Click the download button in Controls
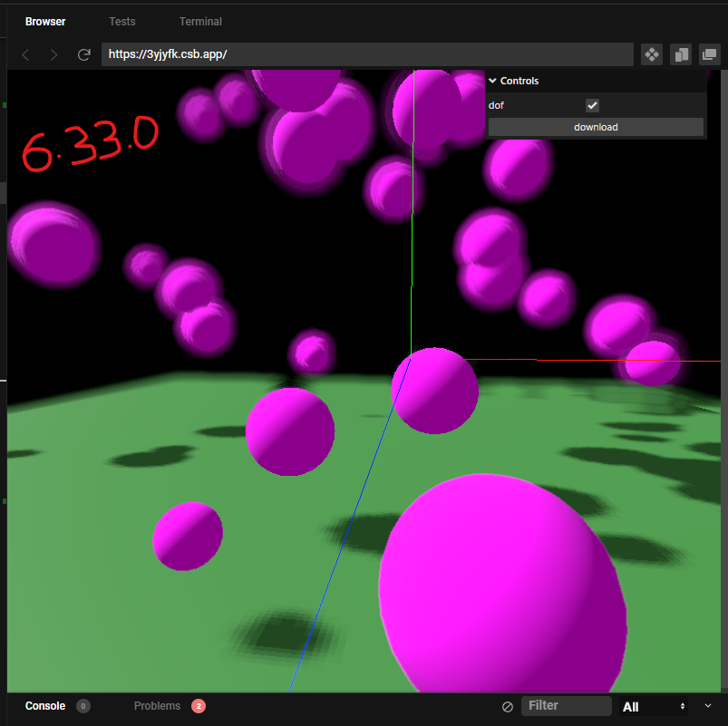The height and width of the screenshot is (726, 728). [x=596, y=127]
